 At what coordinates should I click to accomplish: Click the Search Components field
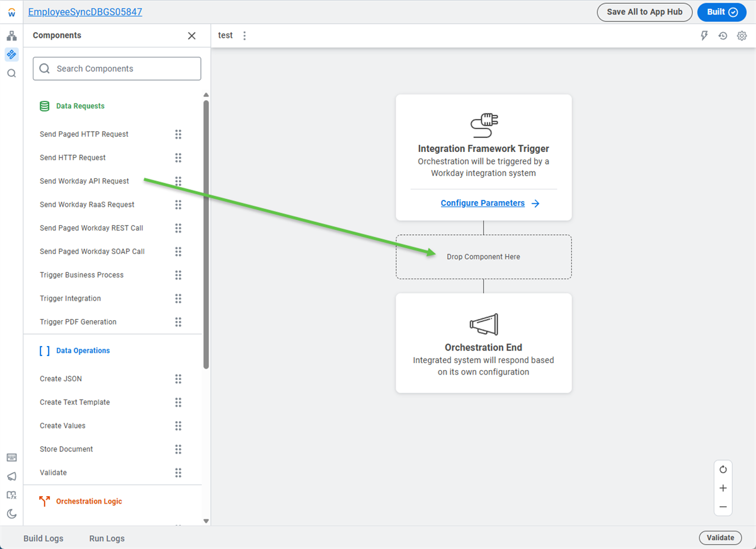pyautogui.click(x=117, y=69)
